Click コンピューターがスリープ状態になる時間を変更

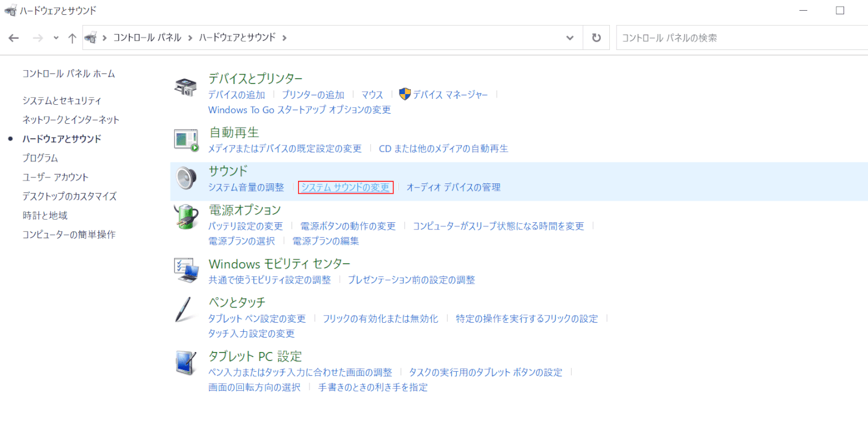(x=498, y=226)
